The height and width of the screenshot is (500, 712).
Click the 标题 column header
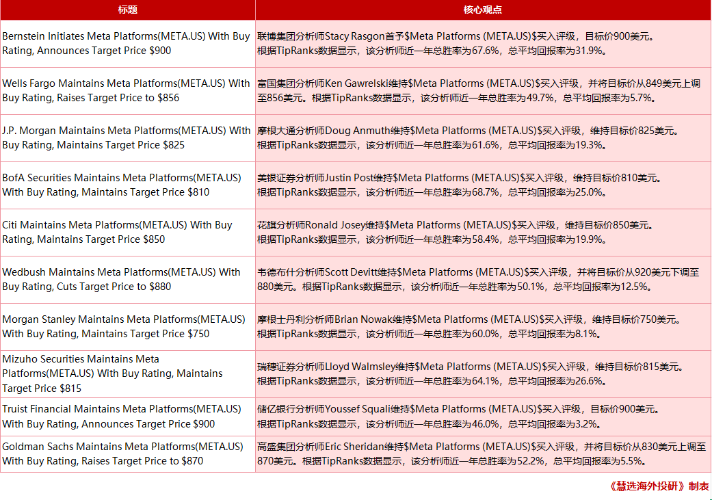(128, 10)
